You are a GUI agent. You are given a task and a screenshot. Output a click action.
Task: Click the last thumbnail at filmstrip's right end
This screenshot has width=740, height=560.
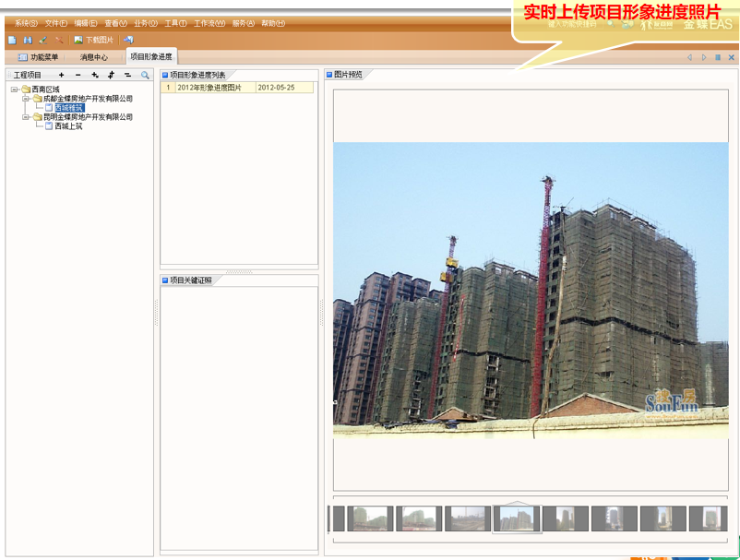[x=708, y=518]
